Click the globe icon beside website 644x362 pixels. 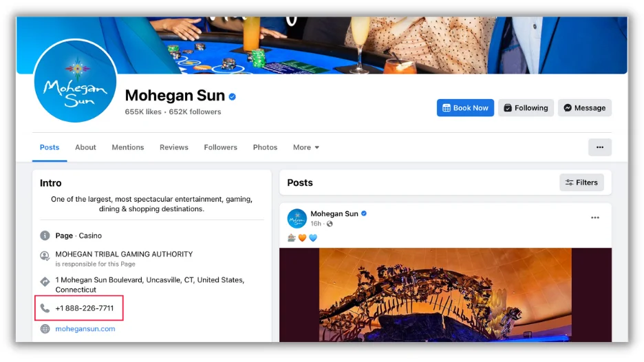pos(45,329)
